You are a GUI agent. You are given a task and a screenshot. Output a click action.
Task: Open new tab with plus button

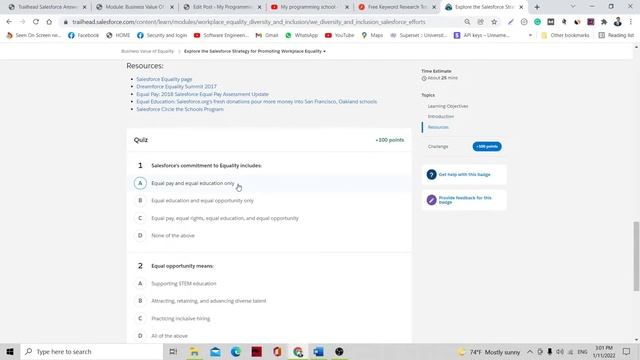click(537, 7)
